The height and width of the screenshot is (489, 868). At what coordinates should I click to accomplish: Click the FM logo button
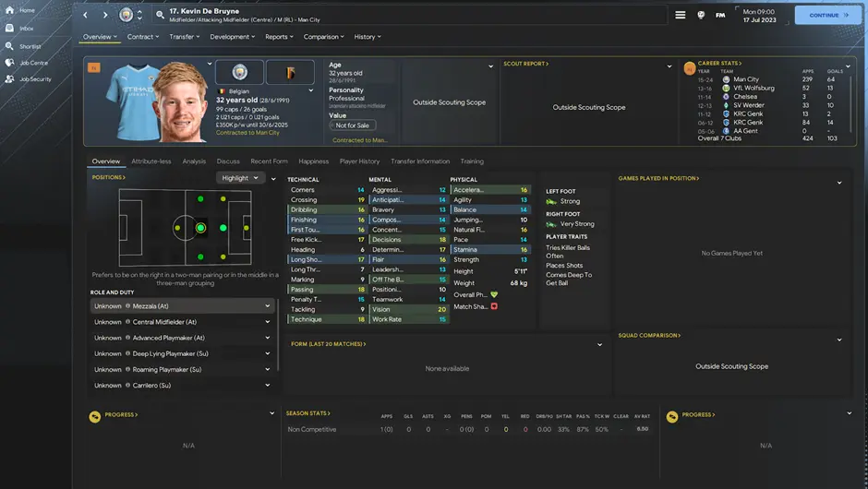click(720, 15)
